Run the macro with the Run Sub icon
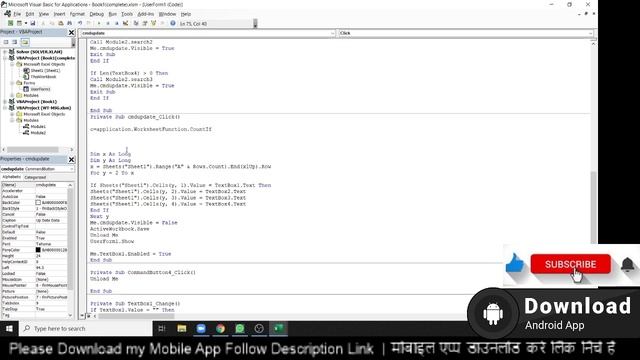 tap(99, 23)
